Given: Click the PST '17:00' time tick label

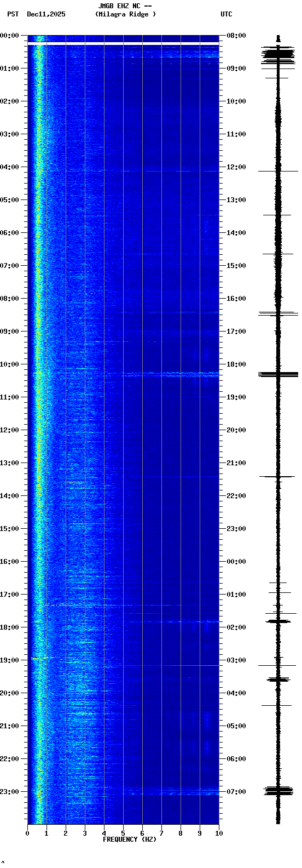Looking at the screenshot, I should pos(9,595).
